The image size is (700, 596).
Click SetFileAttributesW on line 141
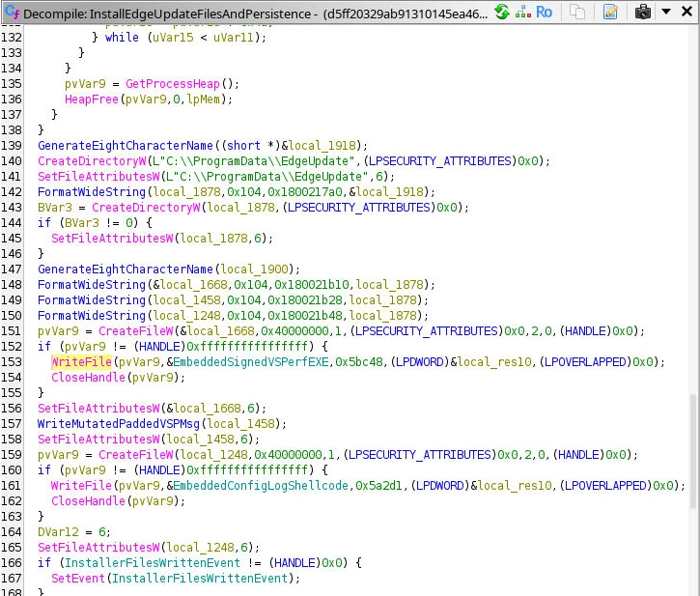pyautogui.click(x=98, y=177)
